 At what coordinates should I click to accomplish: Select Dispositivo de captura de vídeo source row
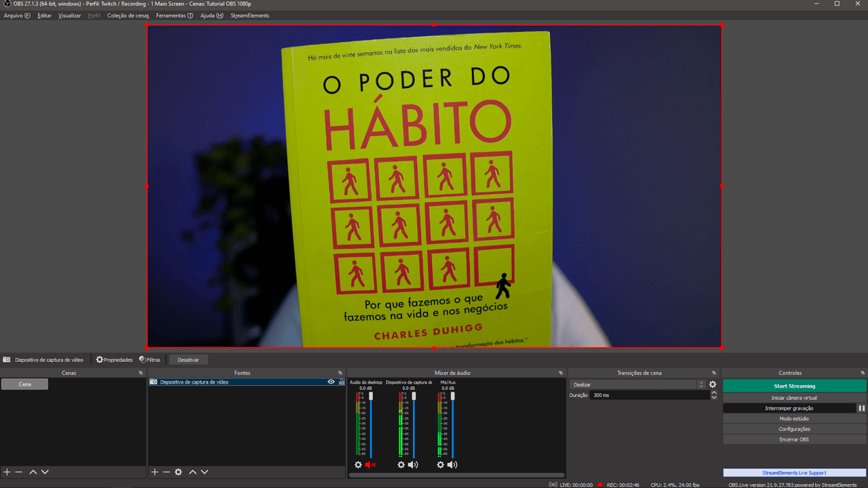[247, 382]
